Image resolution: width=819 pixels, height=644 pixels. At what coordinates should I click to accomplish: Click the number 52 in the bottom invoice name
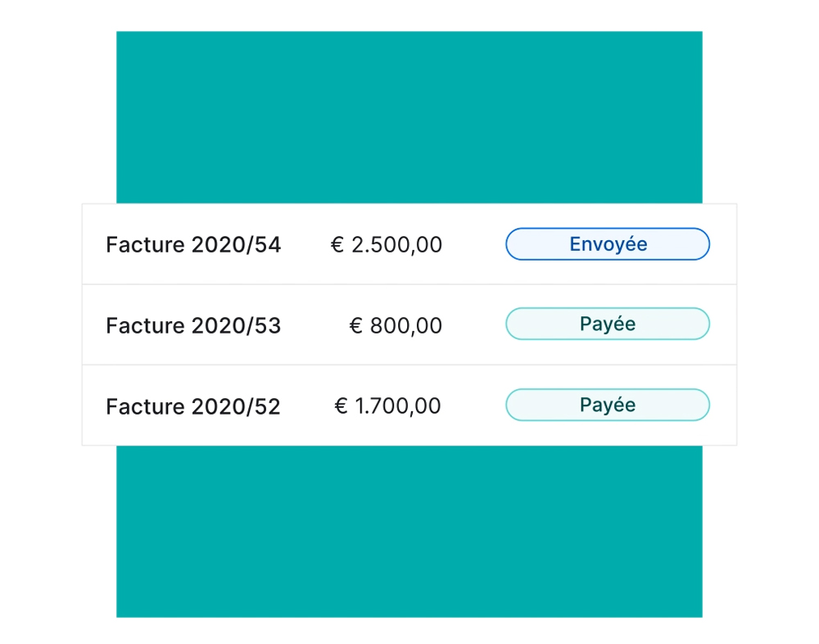pos(269,407)
